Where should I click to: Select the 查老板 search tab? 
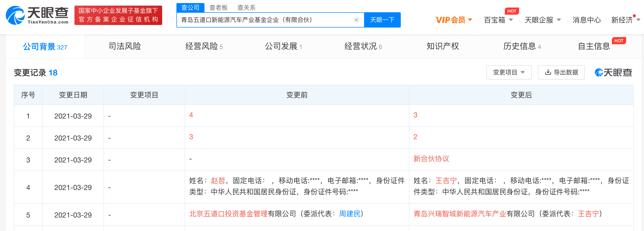click(218, 8)
